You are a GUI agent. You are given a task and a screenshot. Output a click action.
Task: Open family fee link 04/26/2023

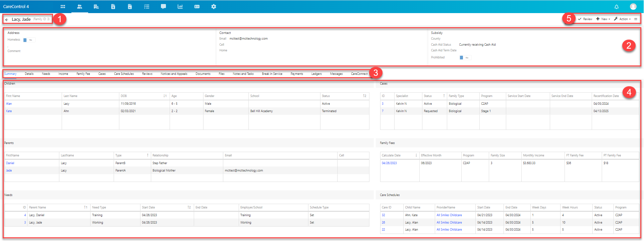click(x=389, y=163)
